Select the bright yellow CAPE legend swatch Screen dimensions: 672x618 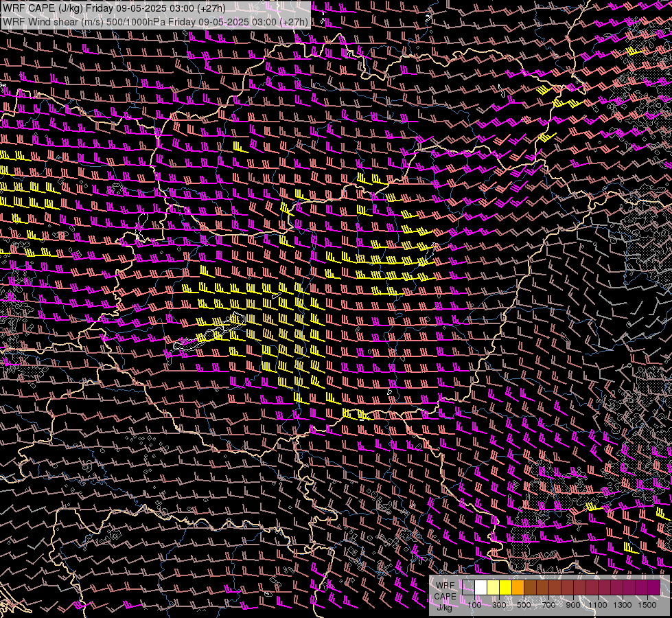pos(506,587)
